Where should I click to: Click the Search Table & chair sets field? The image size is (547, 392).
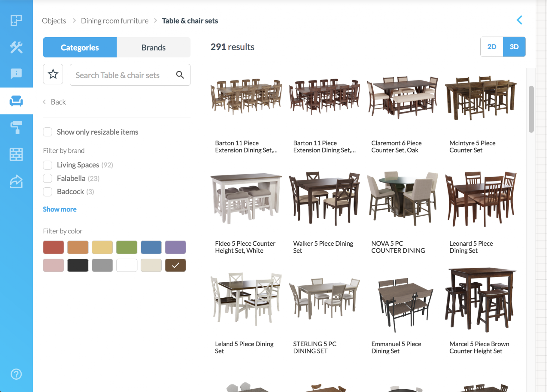click(x=123, y=75)
